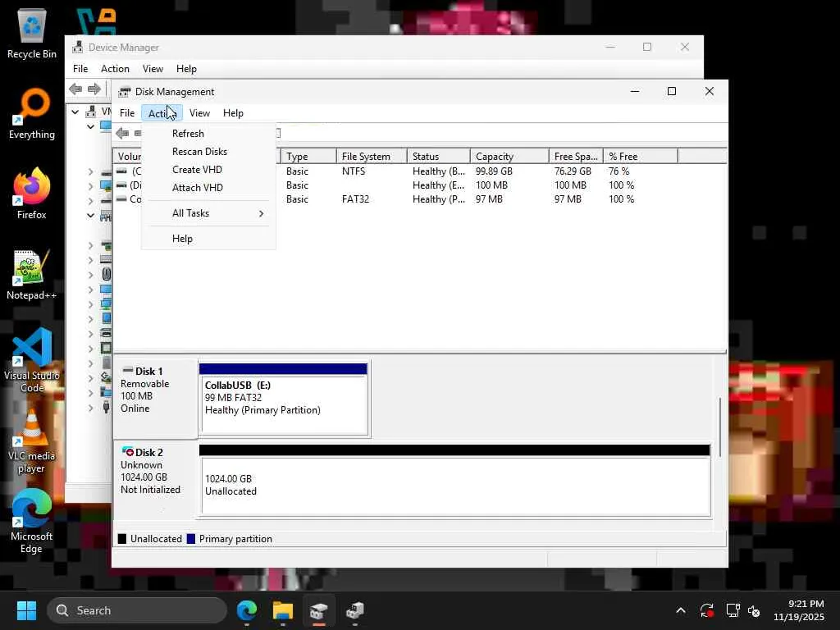Open Device Manager View menu

[x=153, y=69]
